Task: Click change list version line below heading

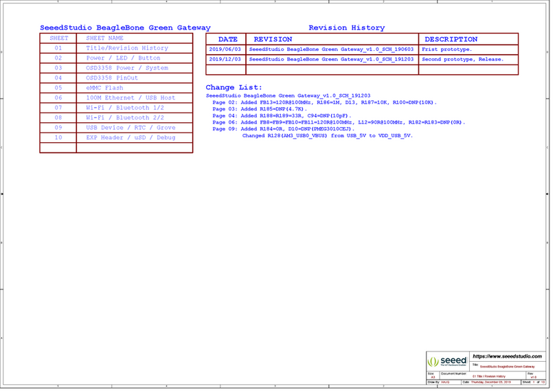Action: click(288, 96)
